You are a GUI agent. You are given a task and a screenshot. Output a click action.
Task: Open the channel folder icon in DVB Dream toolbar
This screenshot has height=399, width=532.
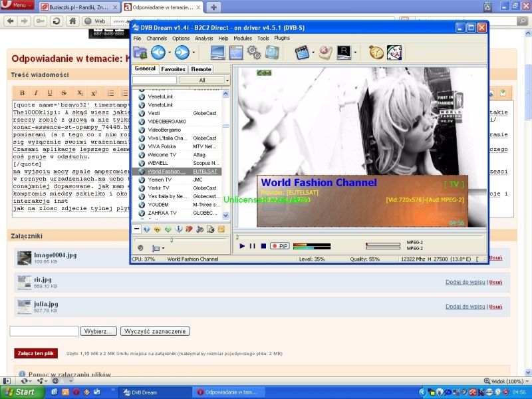point(140,53)
